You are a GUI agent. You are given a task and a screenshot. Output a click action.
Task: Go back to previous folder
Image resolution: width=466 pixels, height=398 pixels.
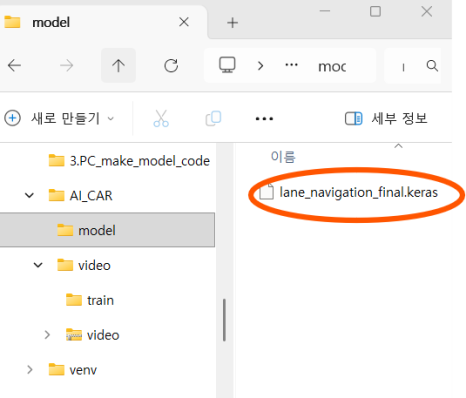coord(14,65)
